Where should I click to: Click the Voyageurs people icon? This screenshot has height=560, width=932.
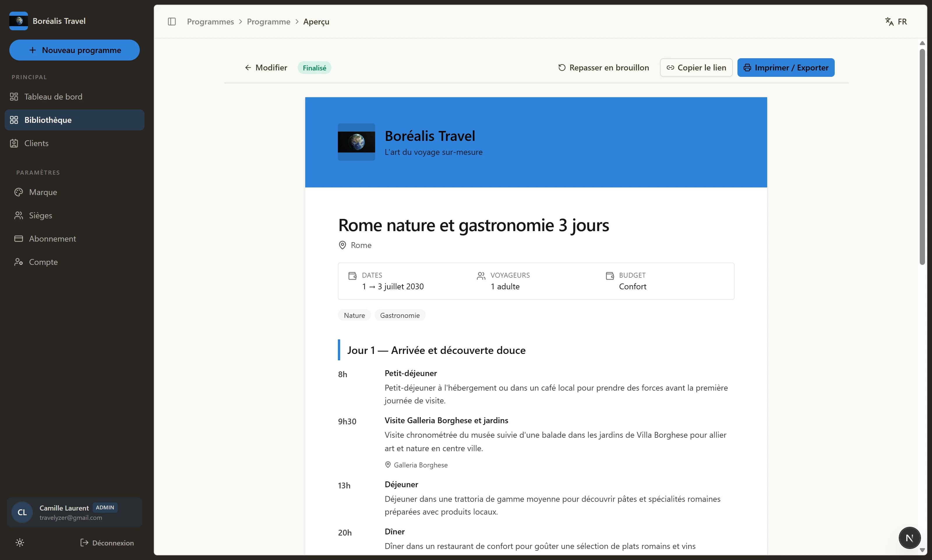click(481, 276)
